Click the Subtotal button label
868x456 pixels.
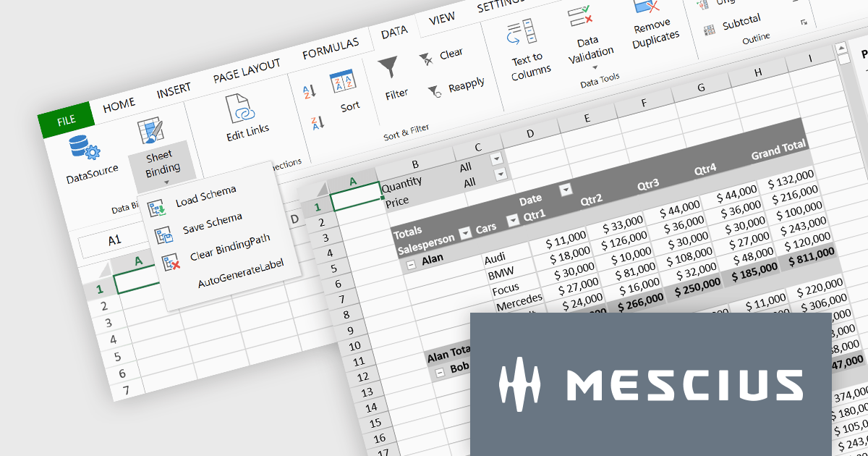click(741, 22)
